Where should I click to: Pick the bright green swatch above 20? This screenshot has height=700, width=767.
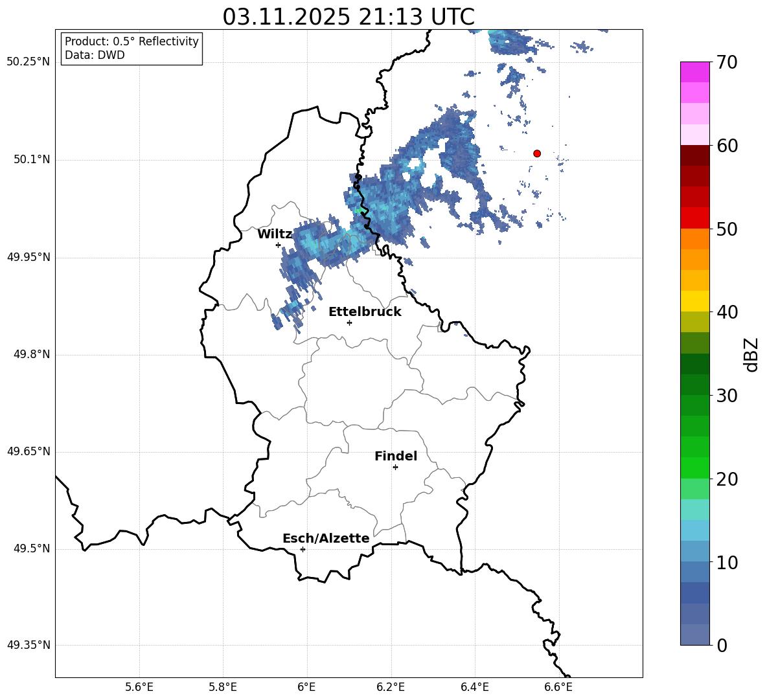click(x=694, y=468)
